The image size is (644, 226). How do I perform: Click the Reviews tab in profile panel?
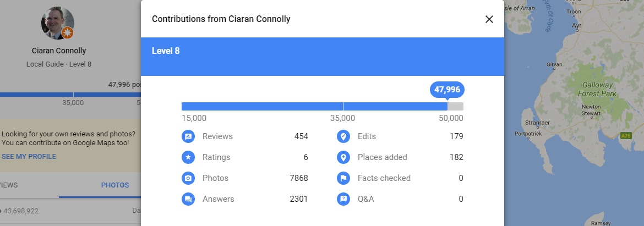coord(9,185)
